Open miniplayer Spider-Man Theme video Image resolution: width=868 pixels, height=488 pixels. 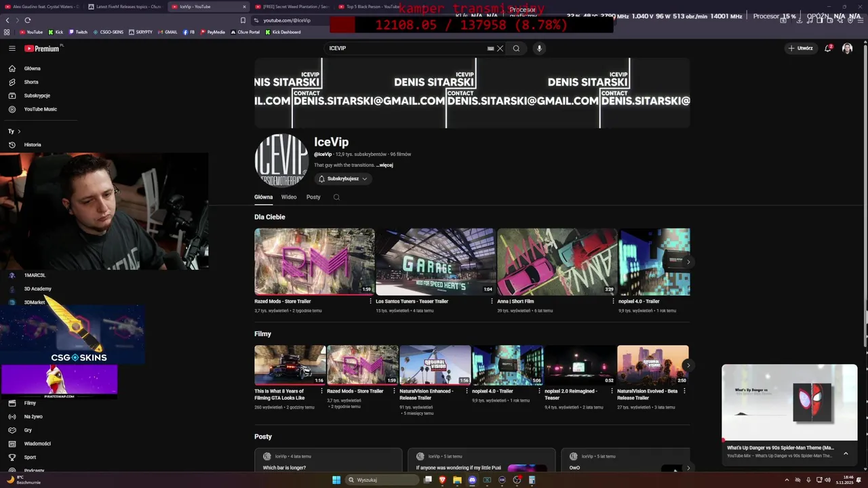click(x=789, y=403)
